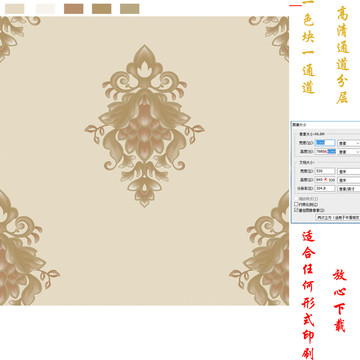This screenshot has height=360, width=360.
Task: Choose the tan brown fourth color swatch
Action: pyautogui.click(x=102, y=9)
